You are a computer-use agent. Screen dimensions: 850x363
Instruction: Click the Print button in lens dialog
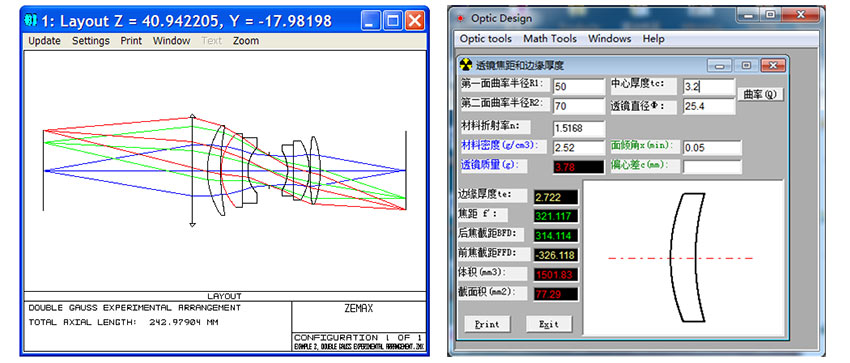pyautogui.click(x=487, y=324)
